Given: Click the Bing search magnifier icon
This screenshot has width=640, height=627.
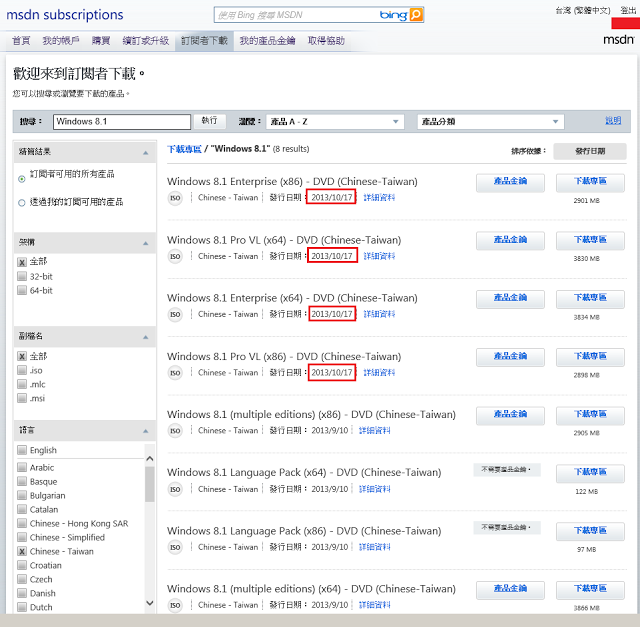Looking at the screenshot, I should pos(416,15).
